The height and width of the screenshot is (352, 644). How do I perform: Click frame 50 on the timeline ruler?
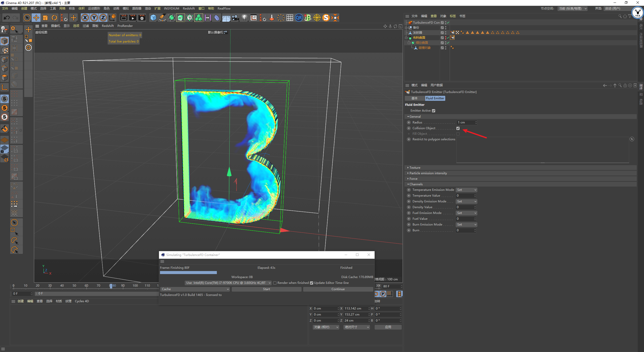pos(74,286)
